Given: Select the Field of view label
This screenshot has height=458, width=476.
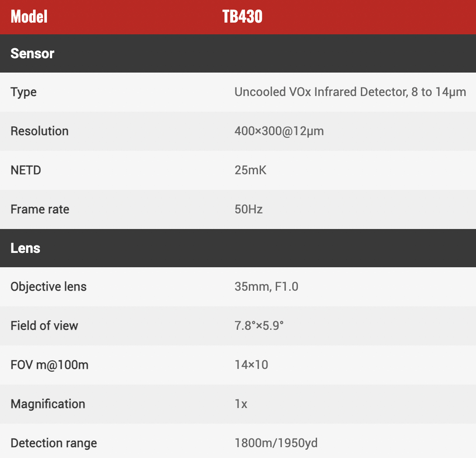Looking at the screenshot, I should (x=44, y=325).
